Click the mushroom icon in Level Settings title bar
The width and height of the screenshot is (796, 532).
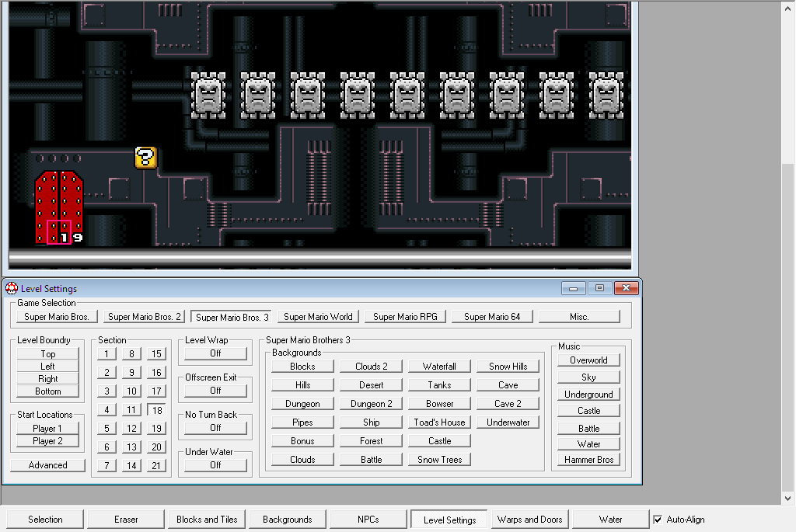11,289
